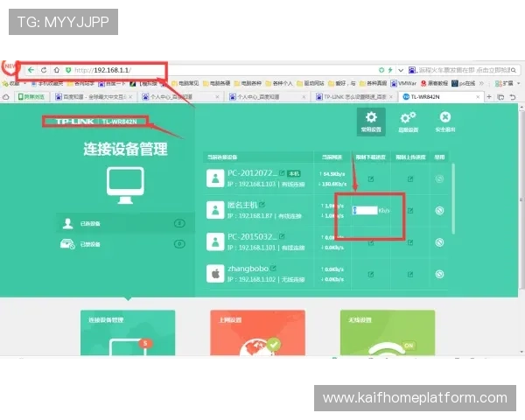Image resolution: width=525 pixels, height=420 pixels.
Task: Click the TP-LINK TL-WR842N logo
Action: [x=96, y=122]
